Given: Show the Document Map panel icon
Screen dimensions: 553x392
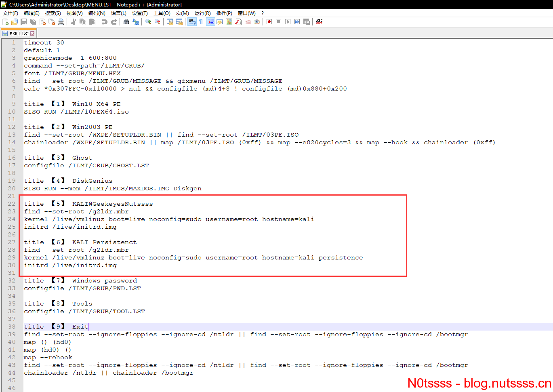Looking at the screenshot, I should (229, 22).
